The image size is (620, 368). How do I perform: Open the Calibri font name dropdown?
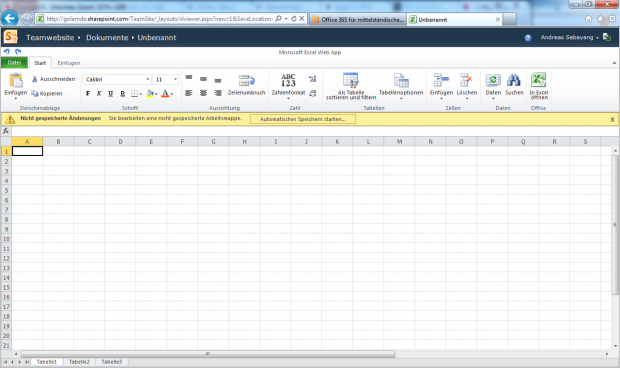click(x=148, y=79)
